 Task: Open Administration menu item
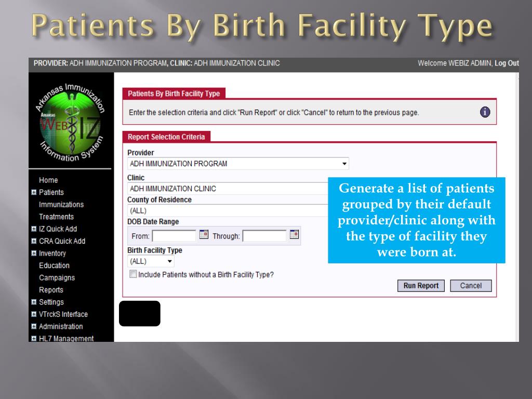point(61,326)
